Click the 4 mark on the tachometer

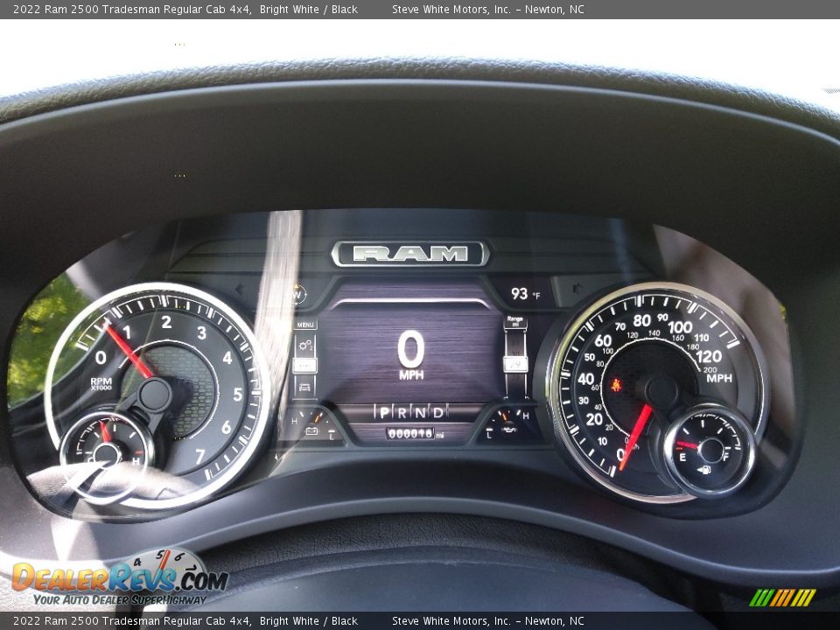(227, 358)
